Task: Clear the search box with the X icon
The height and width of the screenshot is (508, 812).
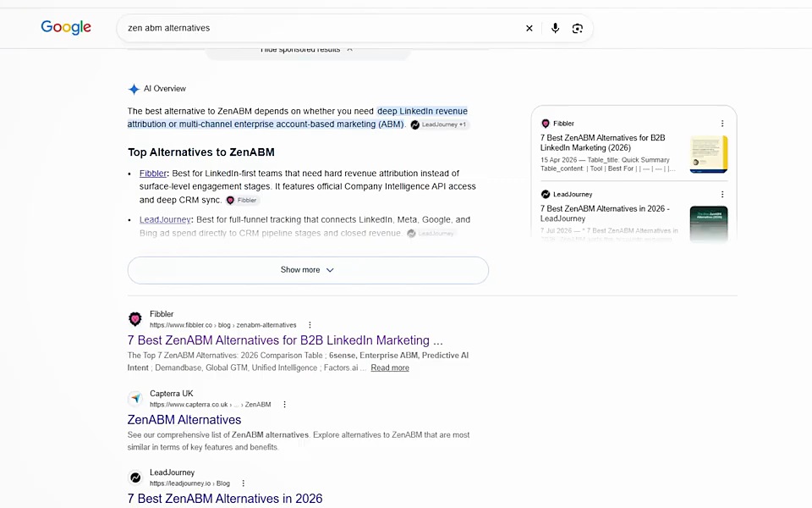Action: pos(529,28)
